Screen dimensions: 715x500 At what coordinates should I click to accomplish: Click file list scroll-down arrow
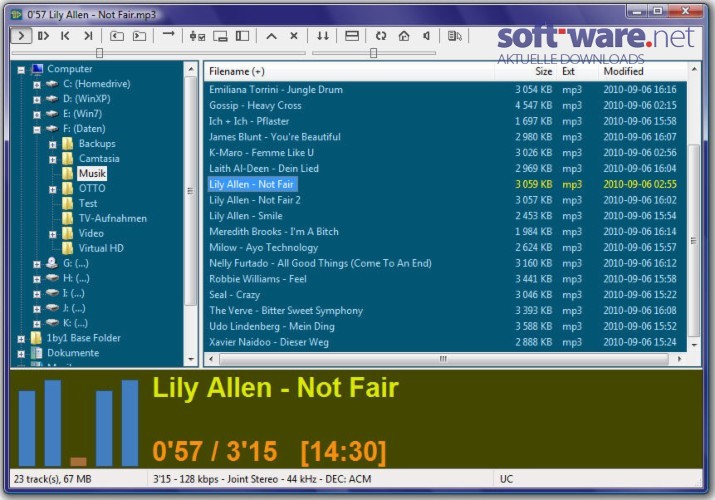[x=694, y=345]
